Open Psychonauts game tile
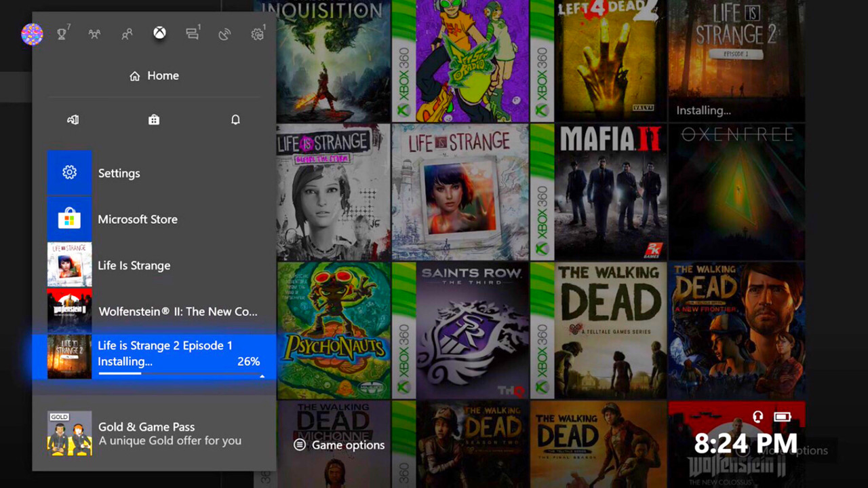 coord(334,331)
